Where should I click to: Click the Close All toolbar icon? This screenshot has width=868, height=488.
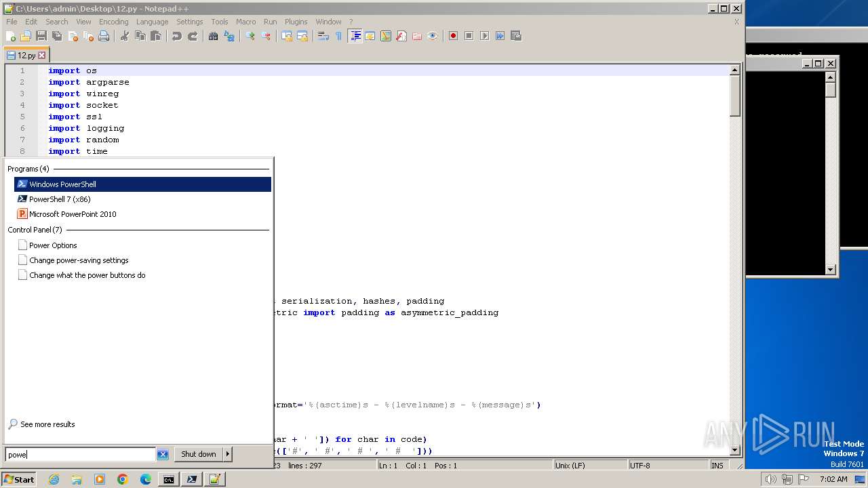pyautogui.click(x=88, y=36)
